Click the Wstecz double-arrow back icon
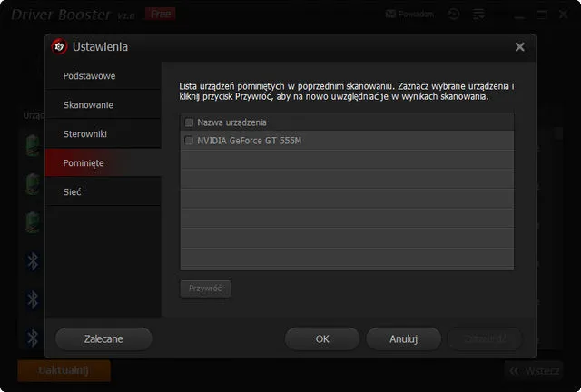This screenshot has height=392, width=581. [x=514, y=370]
